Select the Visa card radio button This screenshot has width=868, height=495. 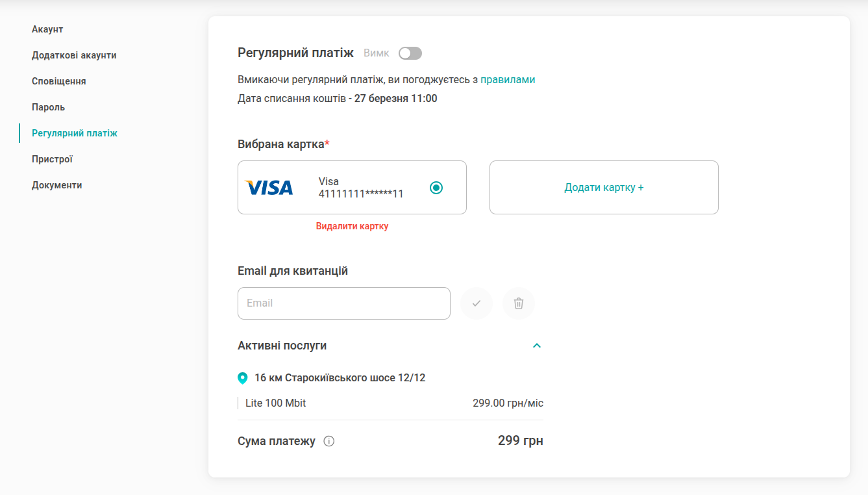pyautogui.click(x=436, y=188)
